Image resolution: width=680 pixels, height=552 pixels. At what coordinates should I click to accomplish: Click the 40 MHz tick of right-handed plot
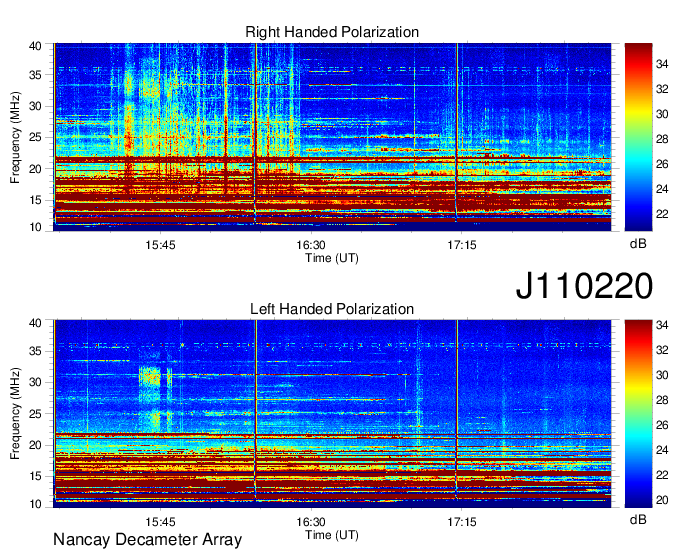(35, 46)
